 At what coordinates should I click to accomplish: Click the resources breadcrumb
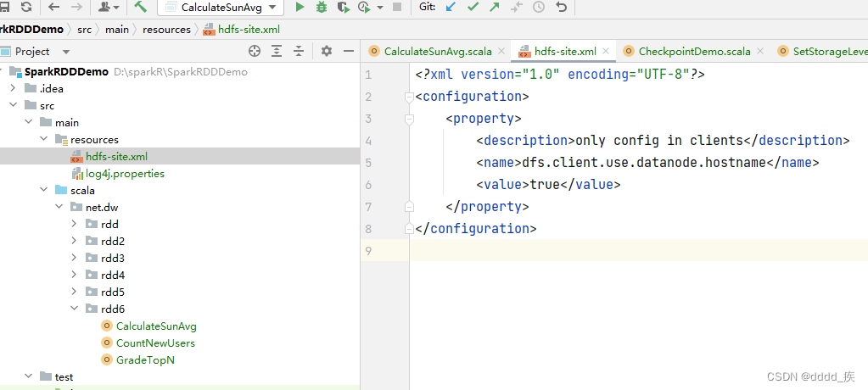(166, 30)
